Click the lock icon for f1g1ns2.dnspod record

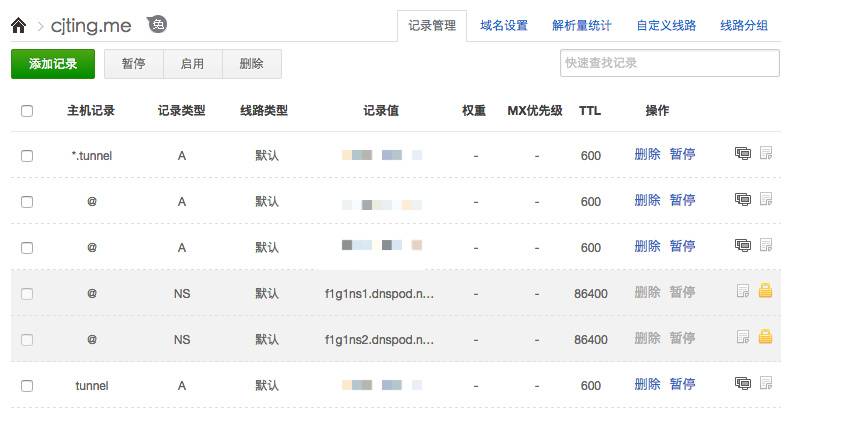(x=766, y=338)
